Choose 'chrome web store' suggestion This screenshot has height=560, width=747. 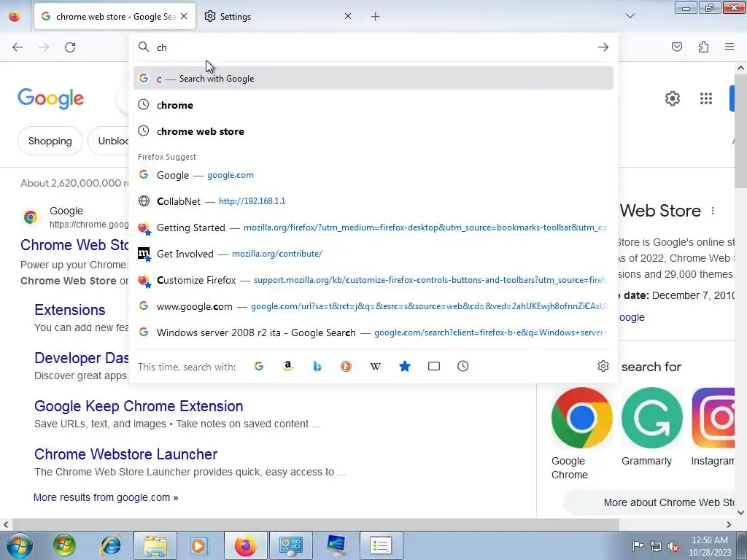click(373, 131)
